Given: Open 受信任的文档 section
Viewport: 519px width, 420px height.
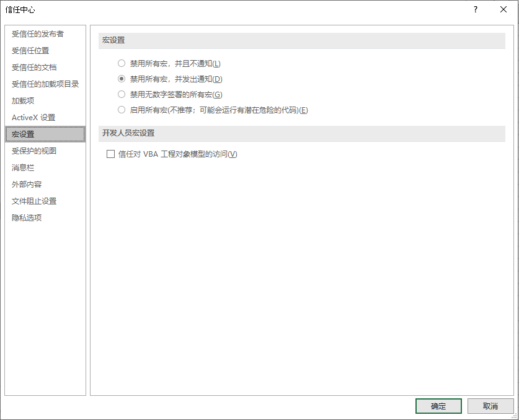Looking at the screenshot, I should [x=45, y=67].
